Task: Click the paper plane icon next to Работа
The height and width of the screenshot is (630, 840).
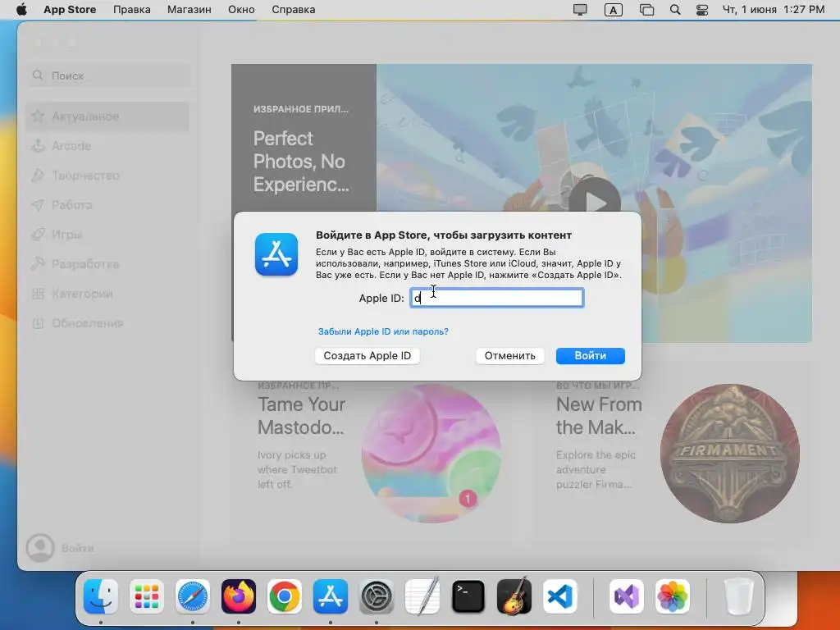Action: 38,204
